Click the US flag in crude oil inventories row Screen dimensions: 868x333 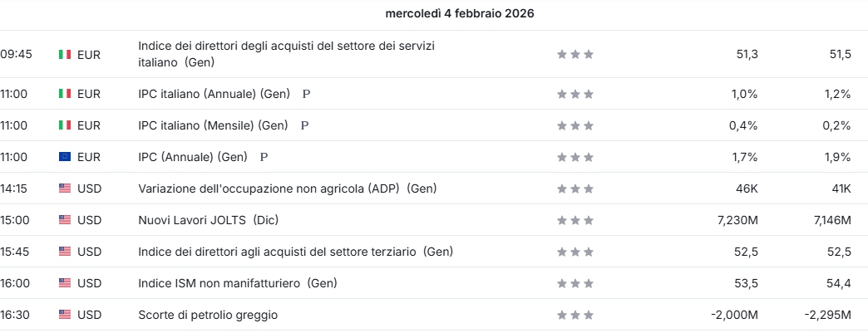click(65, 316)
